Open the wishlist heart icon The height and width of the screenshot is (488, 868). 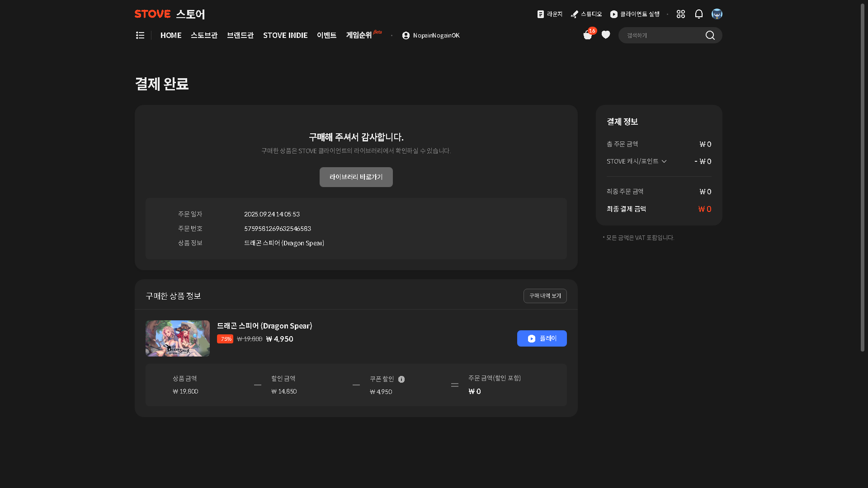pyautogui.click(x=606, y=35)
